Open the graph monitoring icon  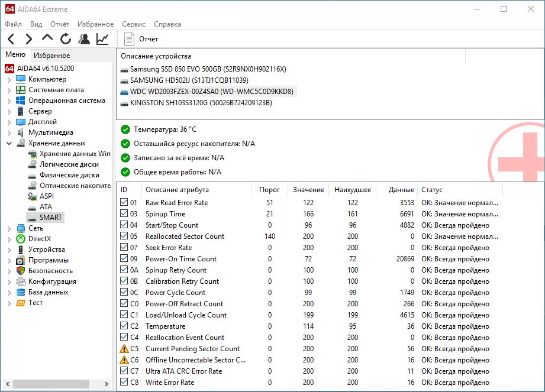pos(102,39)
